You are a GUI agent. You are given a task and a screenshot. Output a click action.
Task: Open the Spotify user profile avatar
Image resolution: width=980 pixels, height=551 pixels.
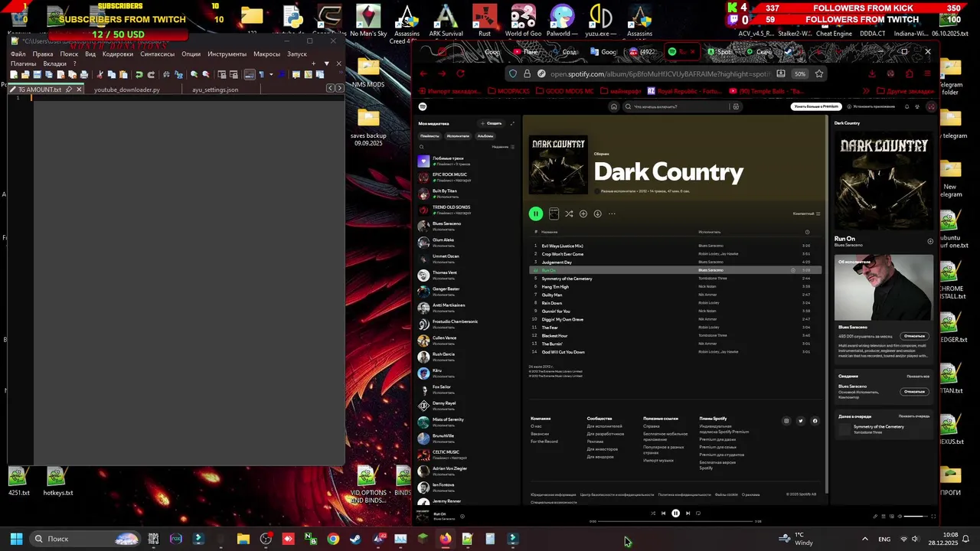click(931, 107)
